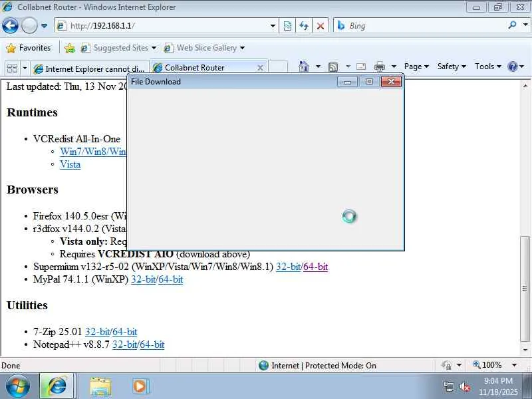Download Notepad++ 64-bit link
532x399 pixels.
click(x=152, y=344)
